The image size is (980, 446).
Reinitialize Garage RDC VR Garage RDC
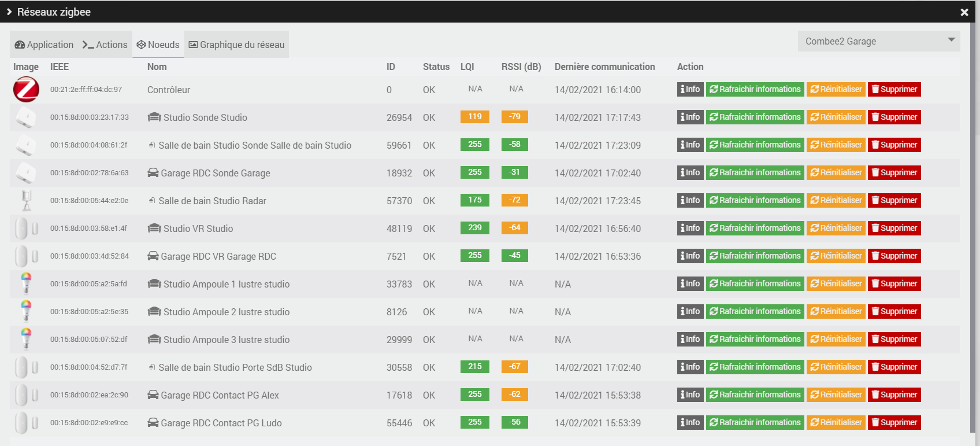836,256
